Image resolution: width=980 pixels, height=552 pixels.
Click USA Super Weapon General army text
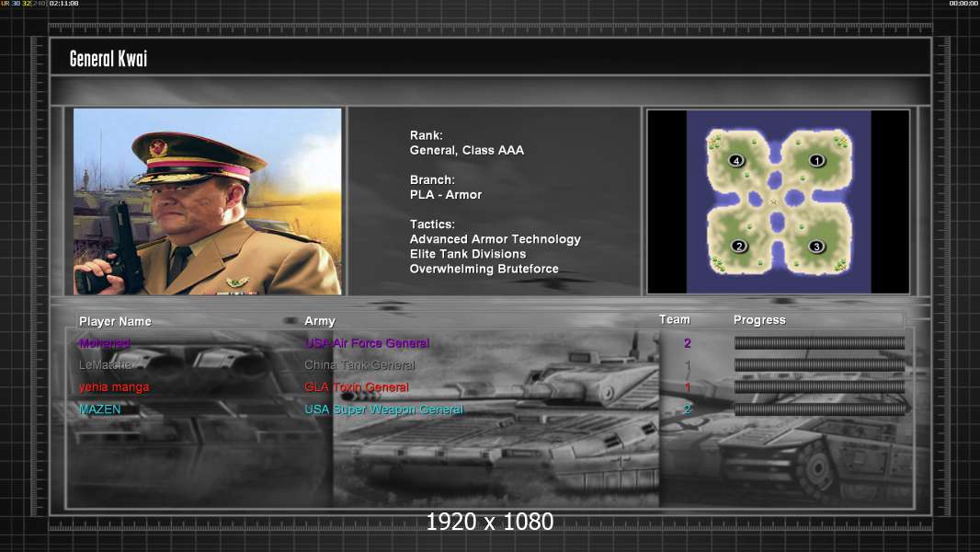tap(383, 409)
